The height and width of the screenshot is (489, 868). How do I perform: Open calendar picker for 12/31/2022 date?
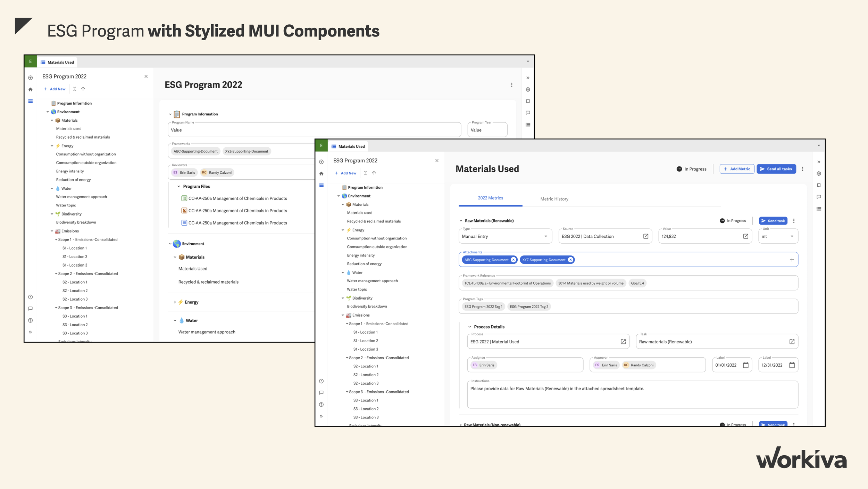pos(792,365)
